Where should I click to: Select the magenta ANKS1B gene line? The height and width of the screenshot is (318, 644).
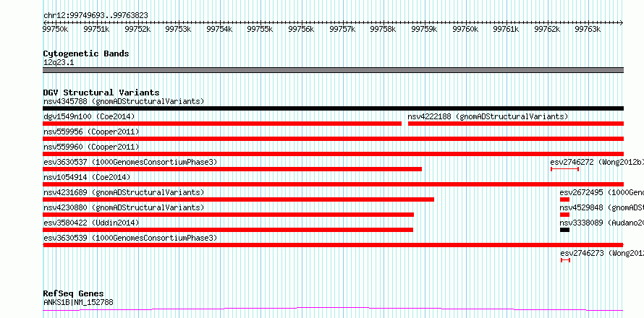[x=333, y=309]
